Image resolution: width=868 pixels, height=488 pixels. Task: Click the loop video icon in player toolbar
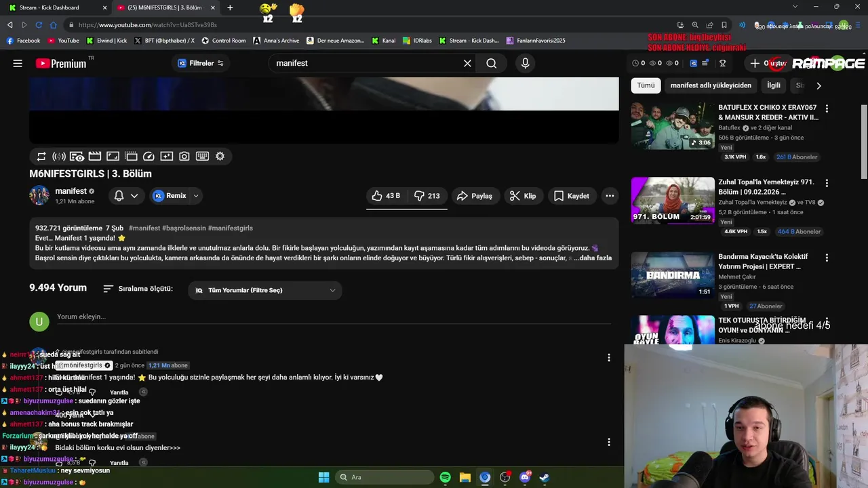(x=41, y=156)
